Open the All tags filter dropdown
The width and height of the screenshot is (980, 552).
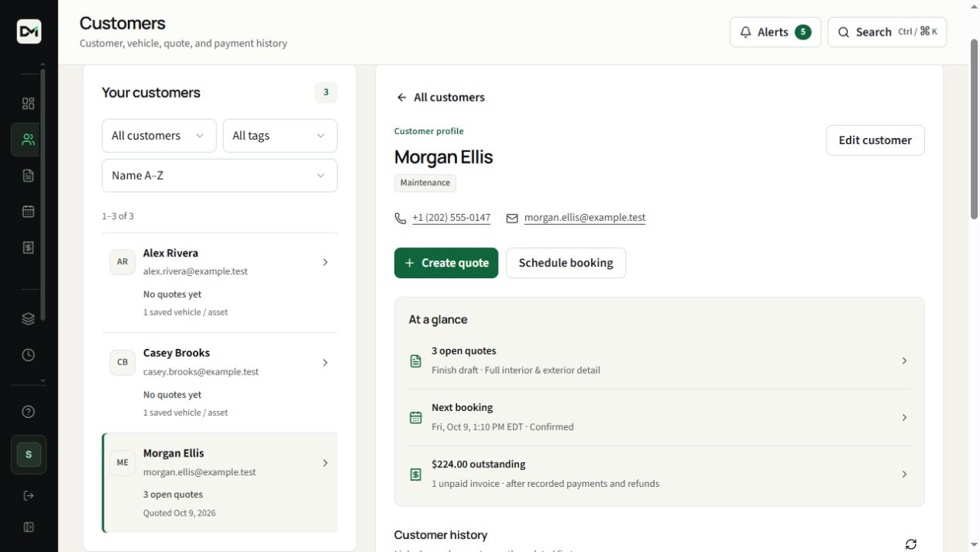coord(280,136)
